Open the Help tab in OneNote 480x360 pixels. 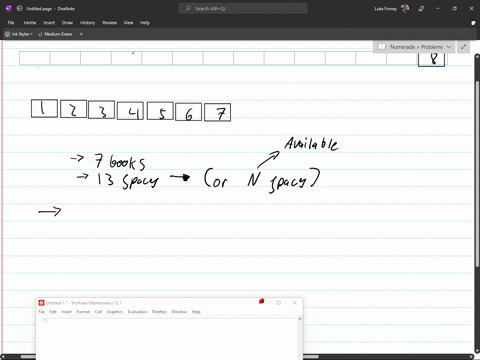click(x=145, y=23)
